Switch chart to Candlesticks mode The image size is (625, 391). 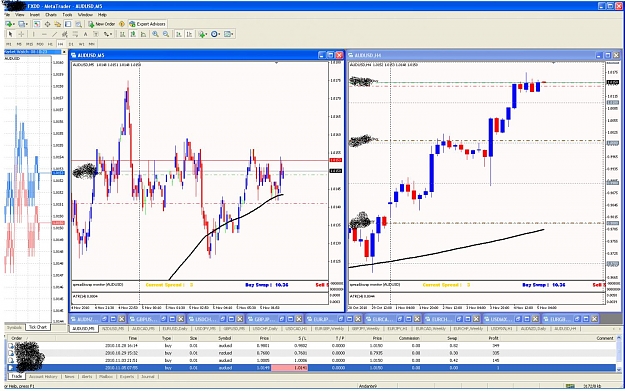pos(133,34)
